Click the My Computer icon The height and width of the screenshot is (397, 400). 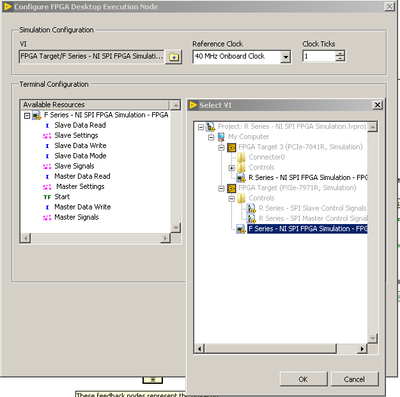(221, 137)
